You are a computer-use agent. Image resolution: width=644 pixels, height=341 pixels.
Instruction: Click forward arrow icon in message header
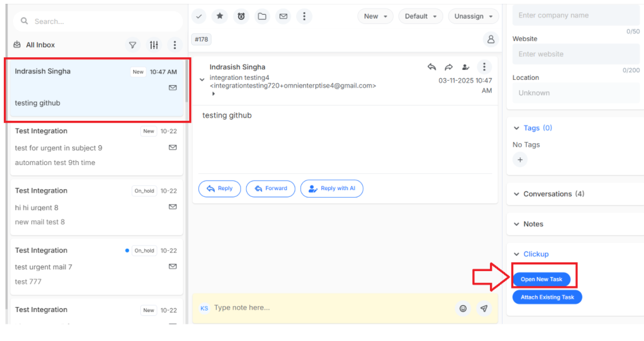pyautogui.click(x=448, y=67)
